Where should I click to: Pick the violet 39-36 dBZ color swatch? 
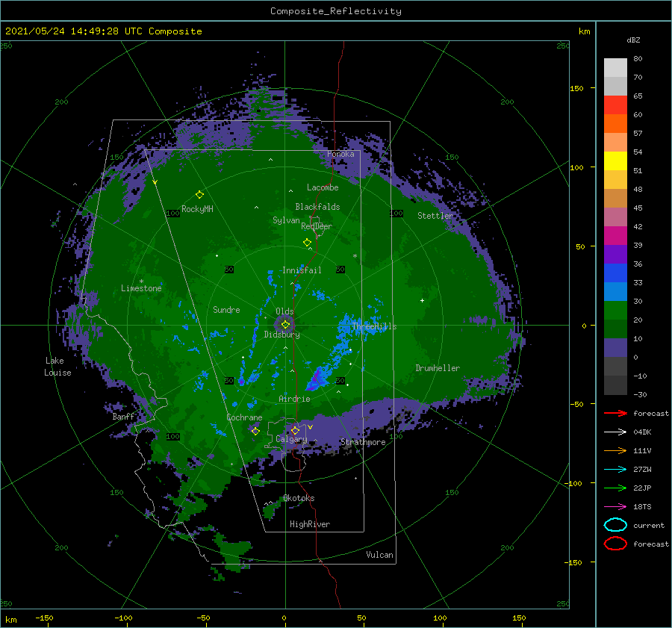pyautogui.click(x=615, y=254)
